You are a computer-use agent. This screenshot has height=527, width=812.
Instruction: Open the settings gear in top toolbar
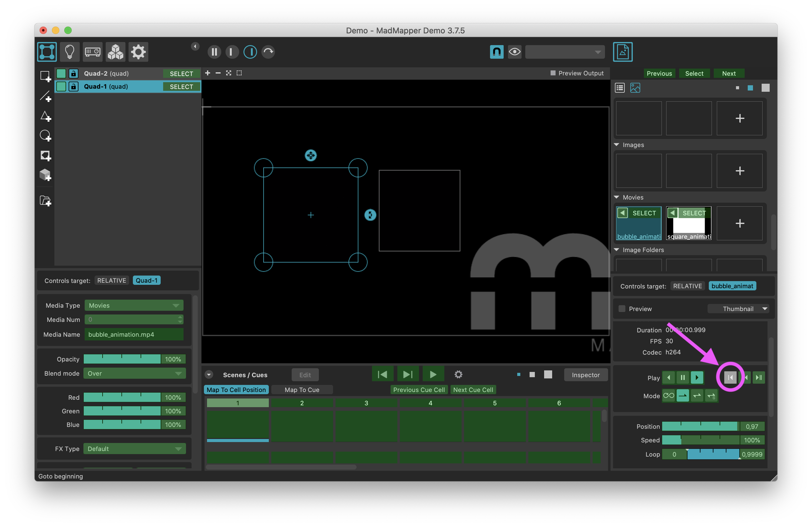[x=138, y=52]
